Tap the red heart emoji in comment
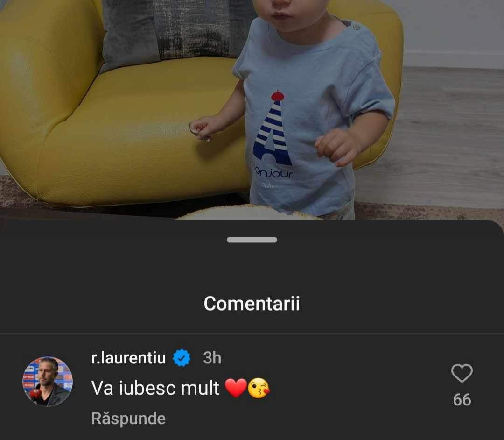504x440 pixels. click(x=236, y=388)
